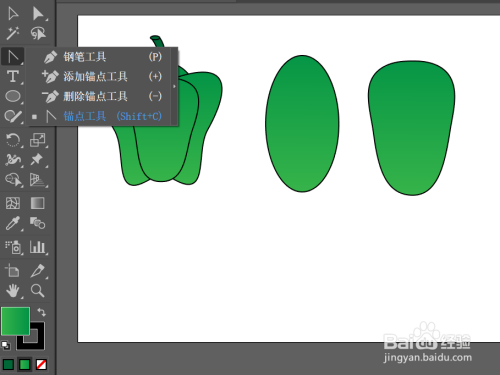Pick the Eyedropper tool
Screen dimensions: 500x375
[13, 223]
